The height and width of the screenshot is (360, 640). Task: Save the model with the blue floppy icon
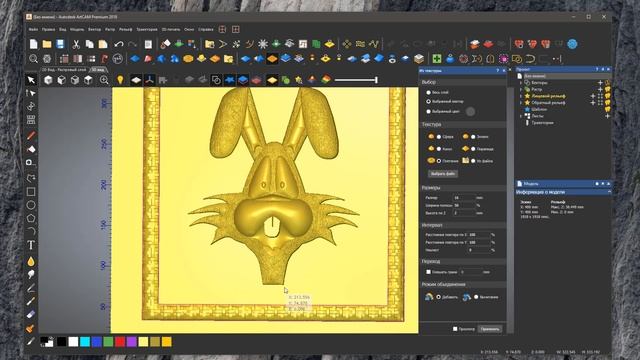point(60,44)
